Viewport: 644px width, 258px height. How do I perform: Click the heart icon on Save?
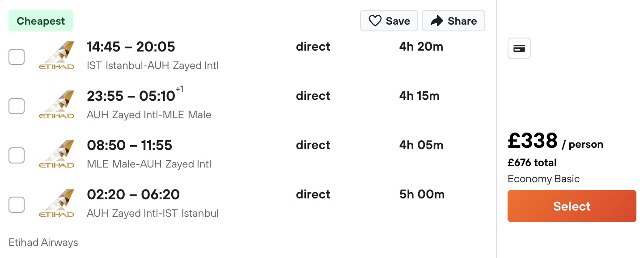click(x=375, y=21)
